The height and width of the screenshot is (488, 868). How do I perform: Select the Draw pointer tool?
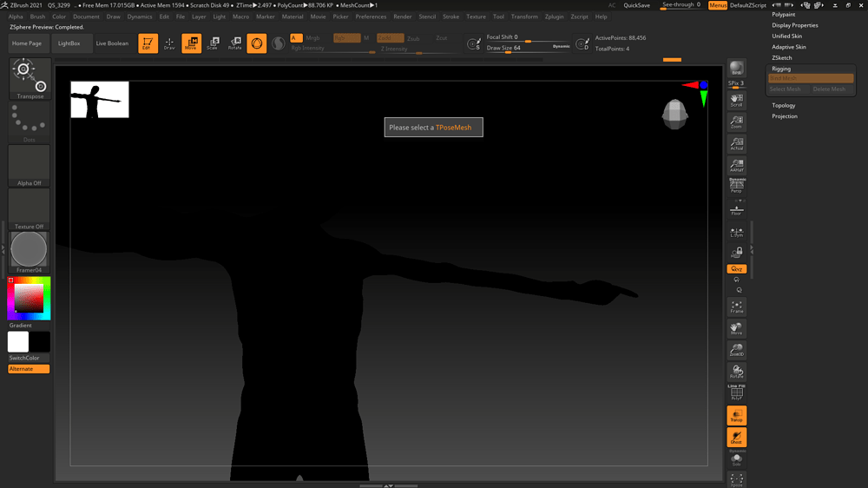[x=169, y=43]
